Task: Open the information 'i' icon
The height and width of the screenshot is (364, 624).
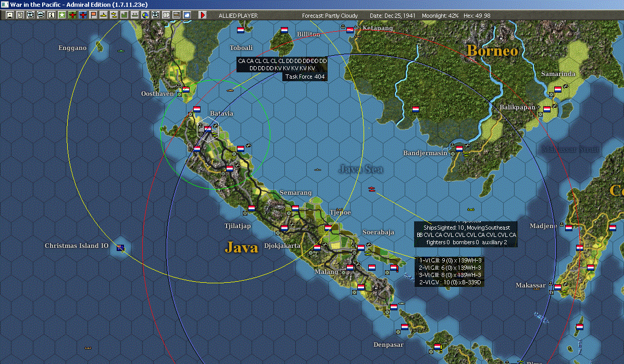Action: [52, 15]
